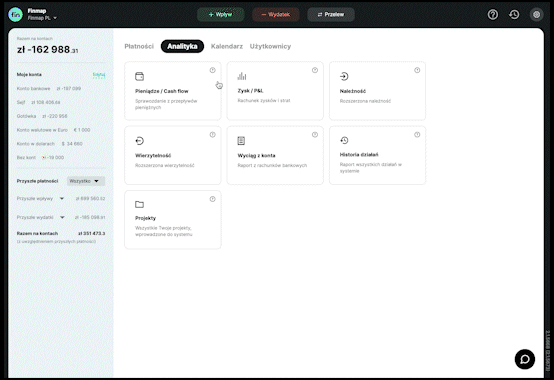Open the Wszystko filter dropdown

pos(86,181)
